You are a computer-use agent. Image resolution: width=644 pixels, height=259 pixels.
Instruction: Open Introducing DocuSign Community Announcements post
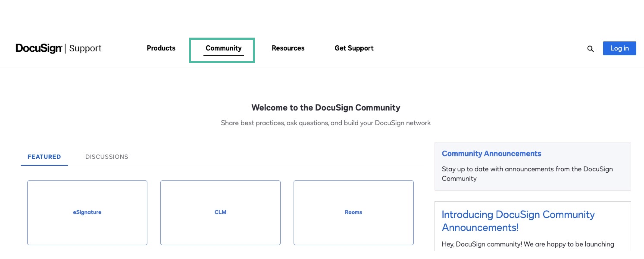pyautogui.click(x=518, y=221)
